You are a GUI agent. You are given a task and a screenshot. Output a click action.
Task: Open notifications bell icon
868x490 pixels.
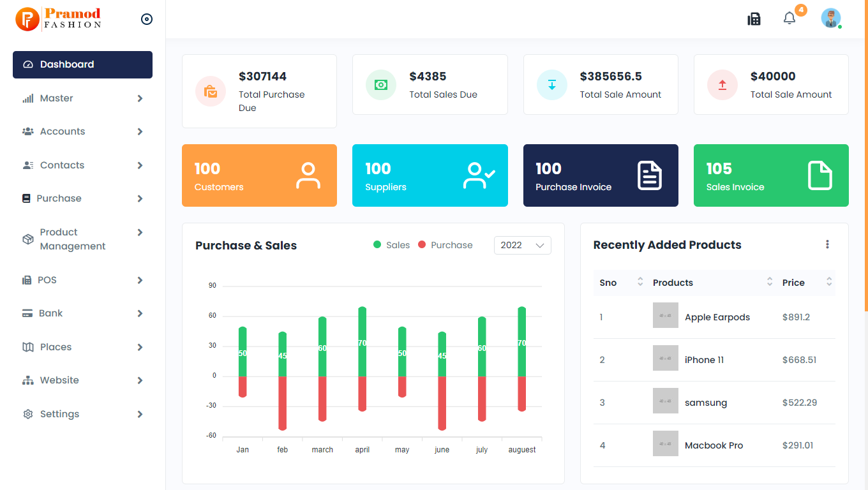[789, 19]
